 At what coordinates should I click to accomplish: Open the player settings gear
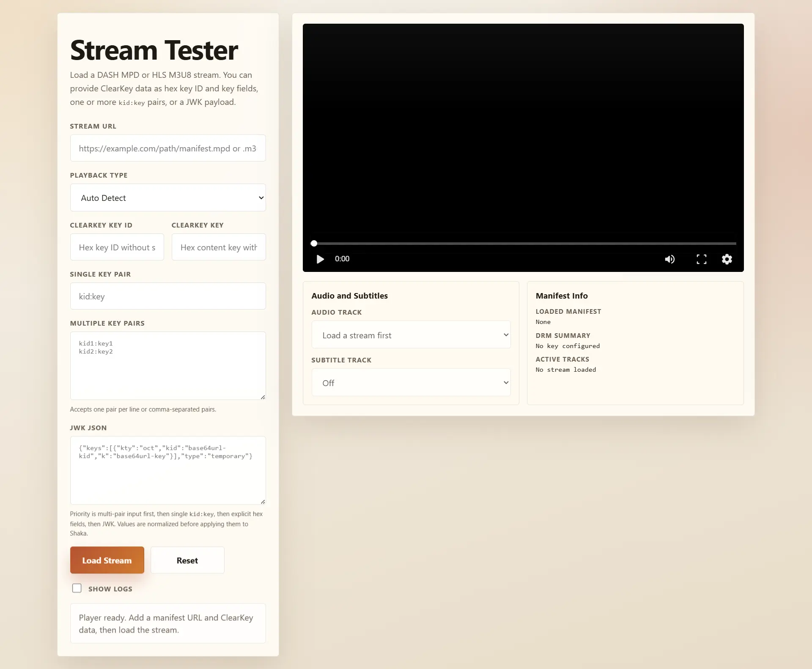(727, 259)
